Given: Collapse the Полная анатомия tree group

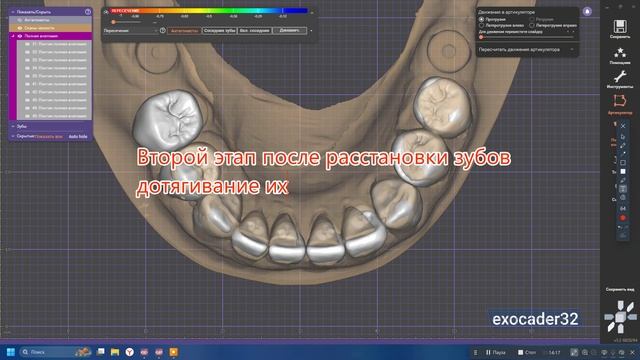Looking at the screenshot, I should click(x=13, y=36).
